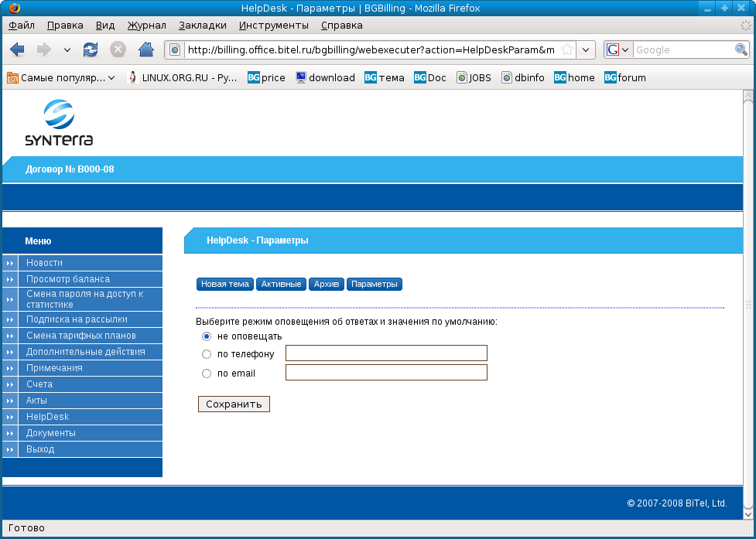Choose notification по телефону

pyautogui.click(x=207, y=353)
